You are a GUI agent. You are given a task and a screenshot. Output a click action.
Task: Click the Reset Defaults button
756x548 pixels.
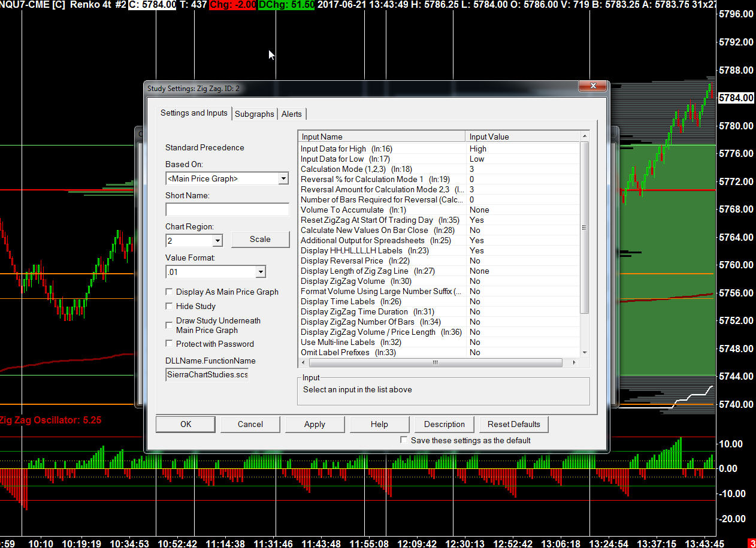513,424
